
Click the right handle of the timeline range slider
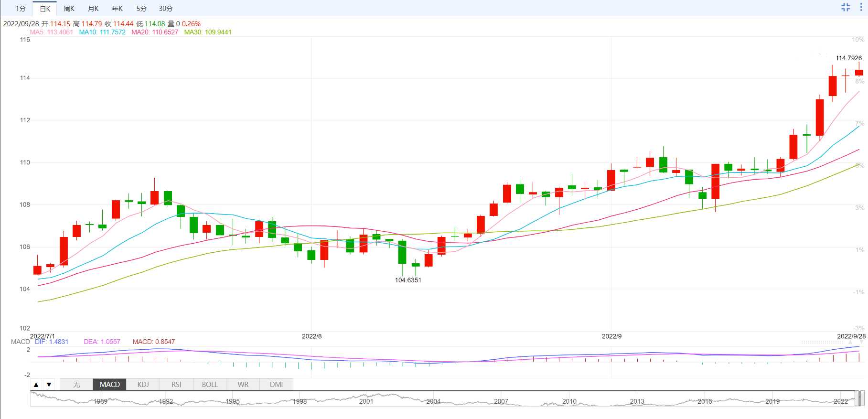pyautogui.click(x=862, y=398)
